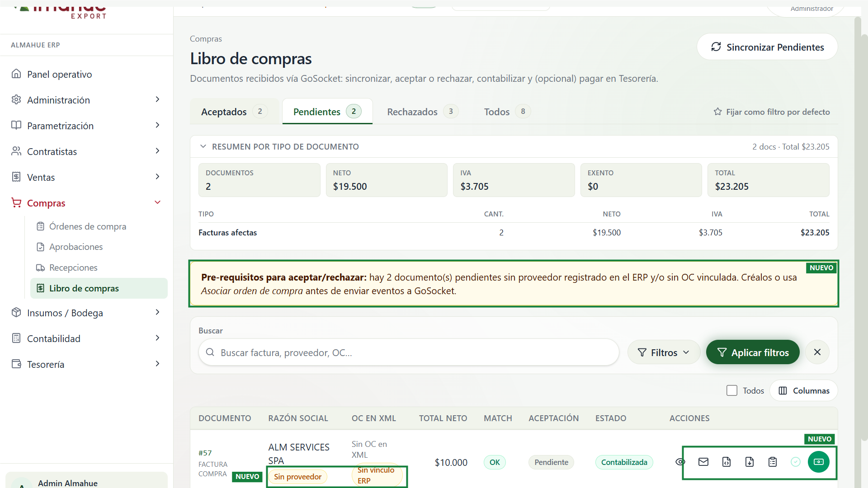The height and width of the screenshot is (488, 868).
Task: View document #57 with the eye icon
Action: tap(680, 462)
